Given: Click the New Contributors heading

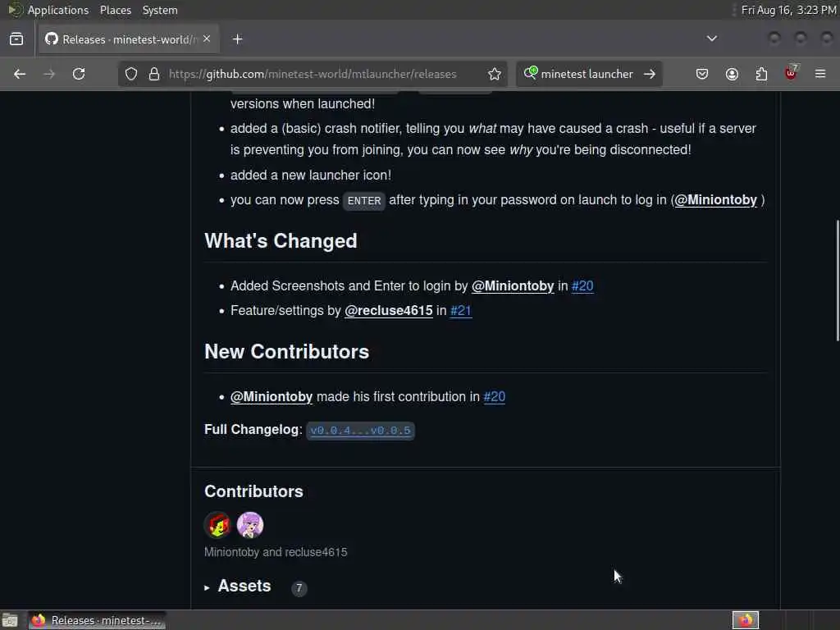Looking at the screenshot, I should 286,352.
